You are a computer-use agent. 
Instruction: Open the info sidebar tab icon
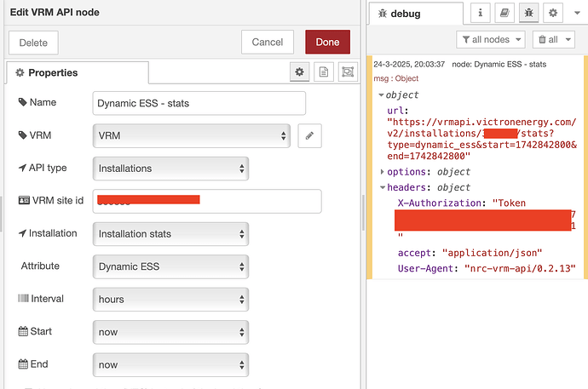coord(482,14)
